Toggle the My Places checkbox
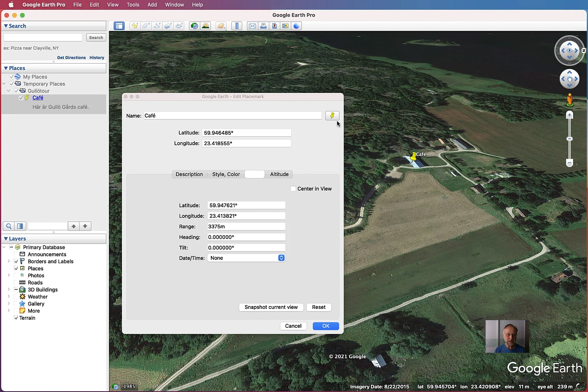588x392 pixels. click(12, 77)
